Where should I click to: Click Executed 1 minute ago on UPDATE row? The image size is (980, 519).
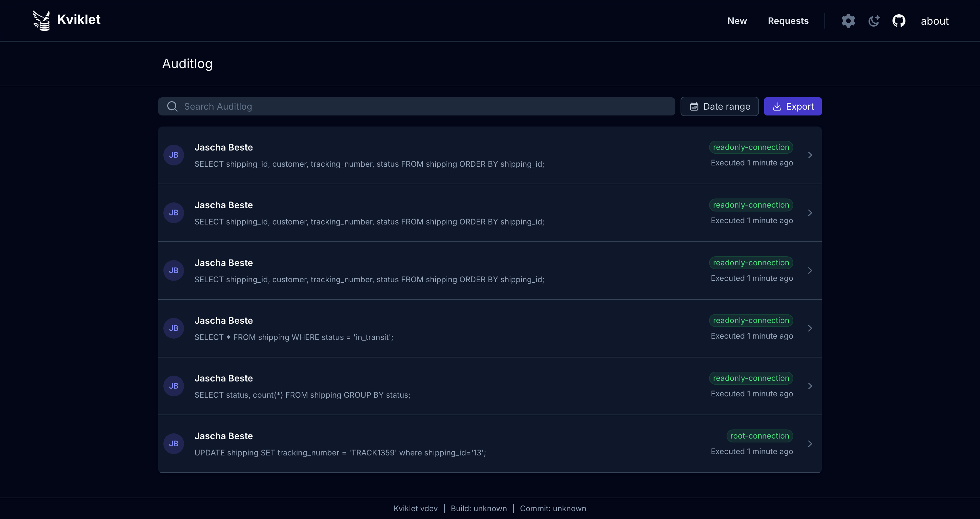752,452
